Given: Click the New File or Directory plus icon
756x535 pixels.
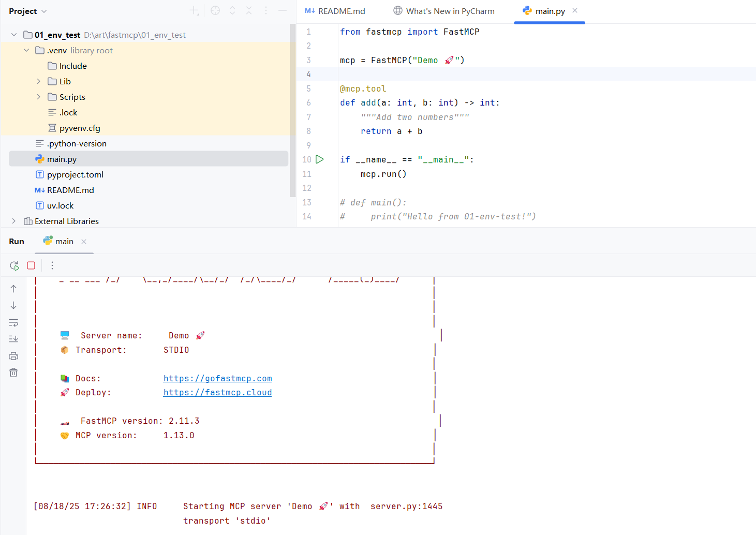Looking at the screenshot, I should [194, 10].
